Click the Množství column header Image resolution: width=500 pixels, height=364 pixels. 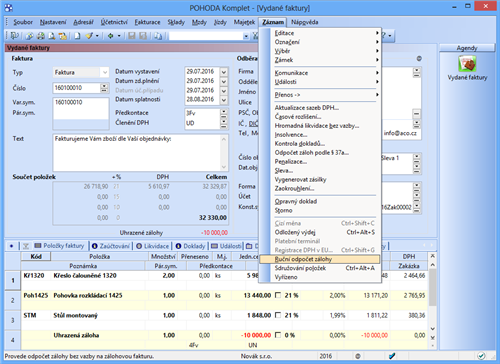coord(163,256)
